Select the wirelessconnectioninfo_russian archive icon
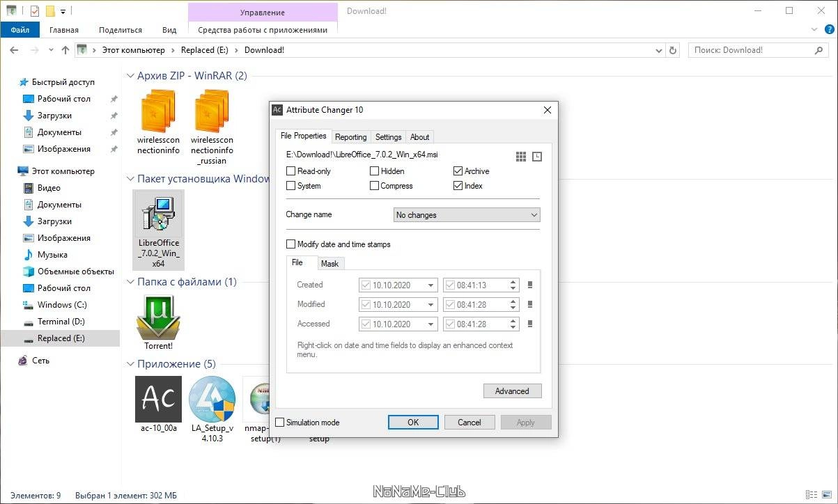838x504 pixels. click(212, 111)
